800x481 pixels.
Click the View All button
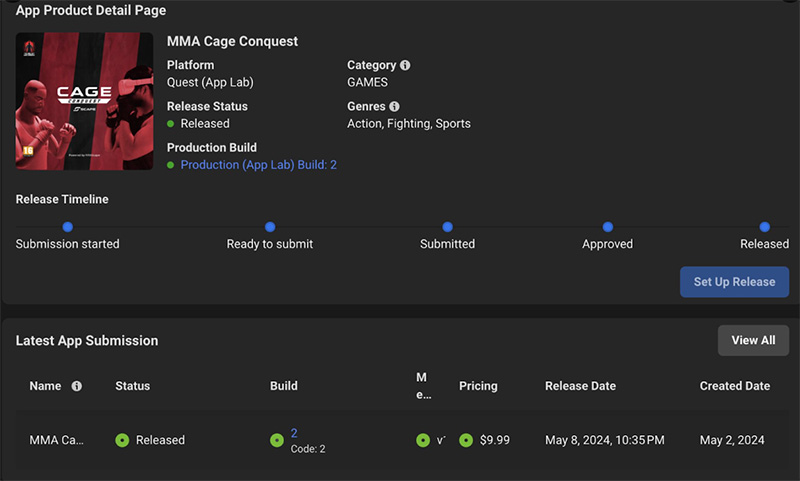pyautogui.click(x=753, y=340)
